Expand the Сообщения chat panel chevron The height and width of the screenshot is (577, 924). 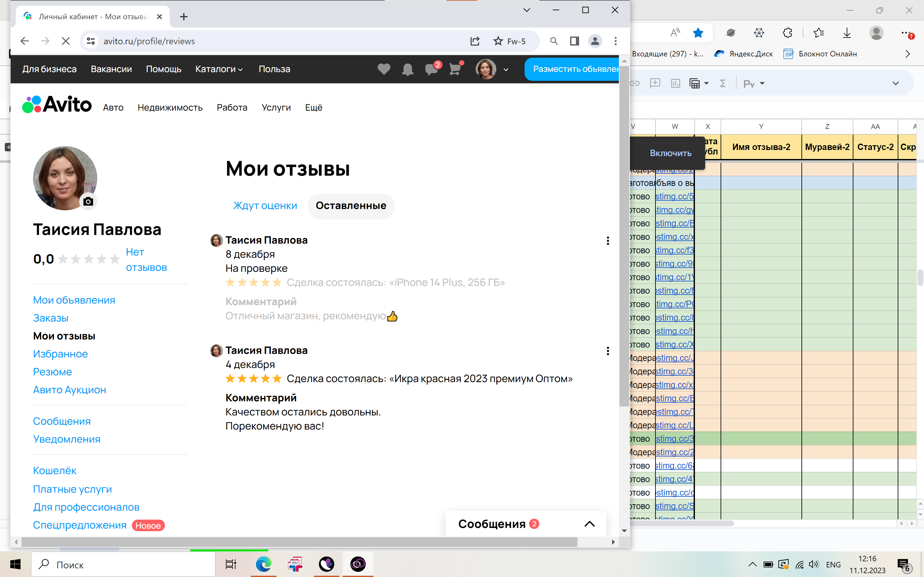click(589, 524)
